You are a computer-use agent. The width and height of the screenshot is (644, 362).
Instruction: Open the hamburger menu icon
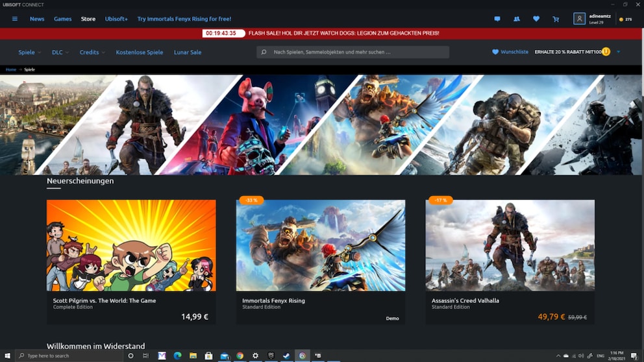pos(15,19)
